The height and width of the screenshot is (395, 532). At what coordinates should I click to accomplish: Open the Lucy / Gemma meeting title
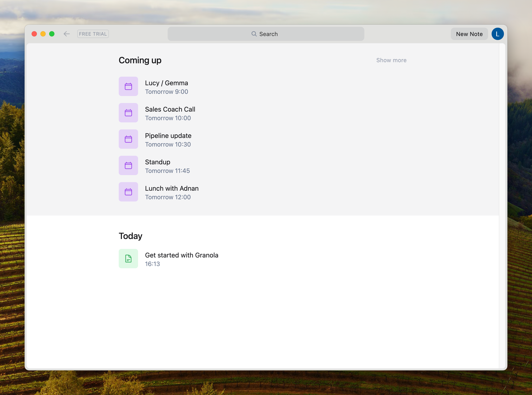pyautogui.click(x=167, y=83)
